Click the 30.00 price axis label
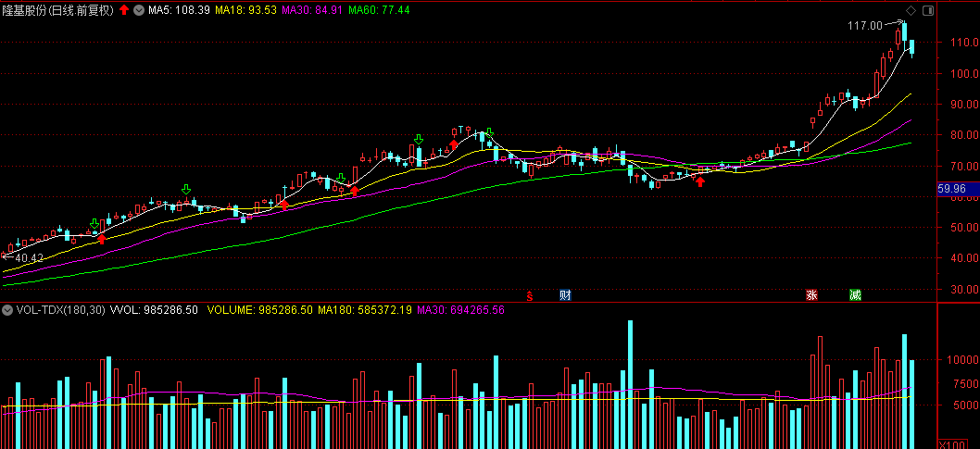980x449 pixels. [x=964, y=289]
